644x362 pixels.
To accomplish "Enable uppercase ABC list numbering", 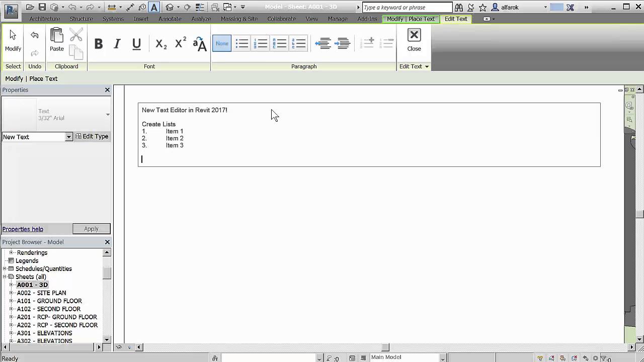I will [x=280, y=43].
